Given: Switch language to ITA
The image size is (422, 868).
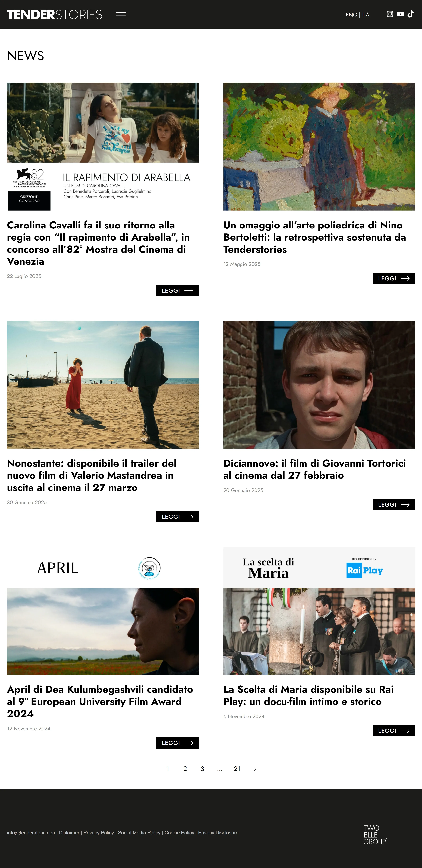Looking at the screenshot, I should click(365, 15).
